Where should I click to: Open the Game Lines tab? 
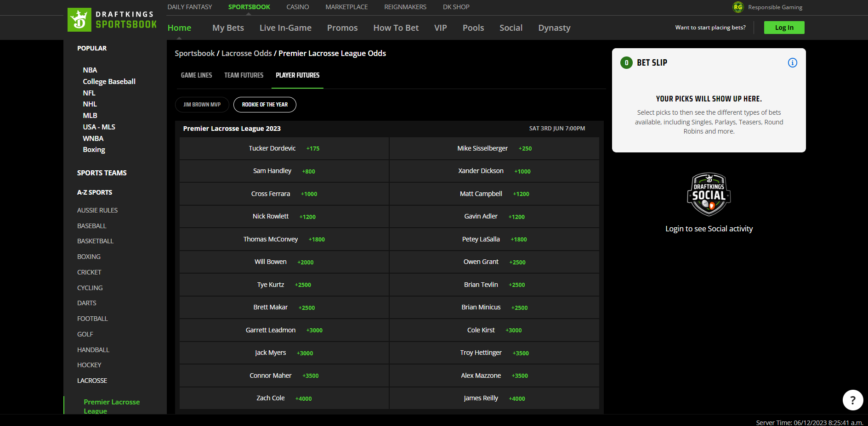pyautogui.click(x=197, y=75)
